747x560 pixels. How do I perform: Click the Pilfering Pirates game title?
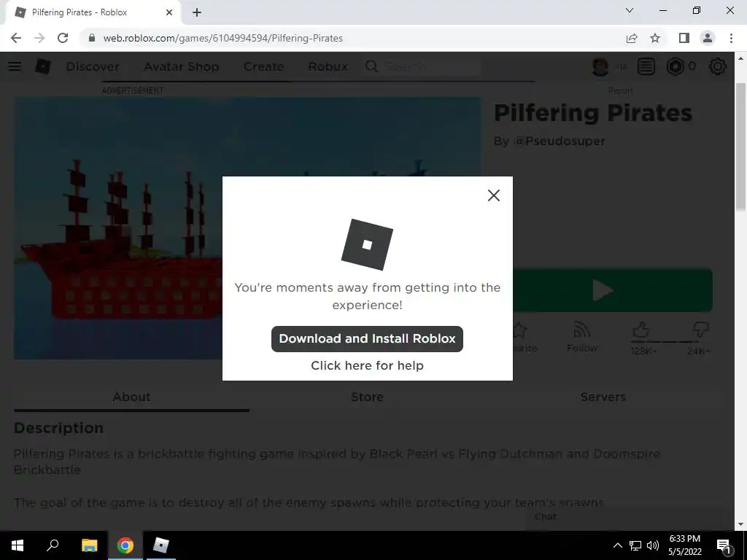pyautogui.click(x=593, y=113)
